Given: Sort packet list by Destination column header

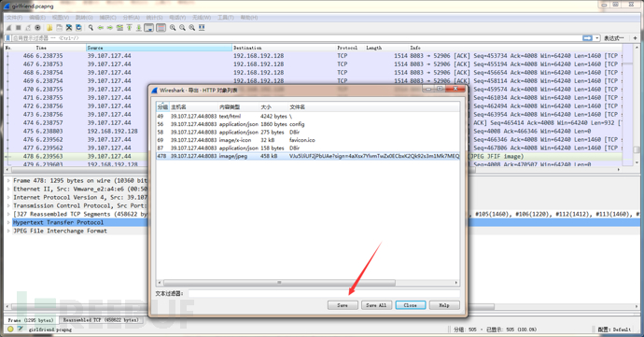Looking at the screenshot, I should point(285,48).
